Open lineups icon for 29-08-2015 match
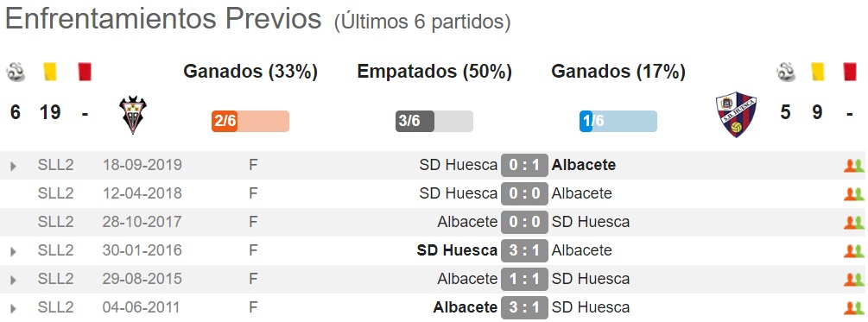 click(x=853, y=280)
